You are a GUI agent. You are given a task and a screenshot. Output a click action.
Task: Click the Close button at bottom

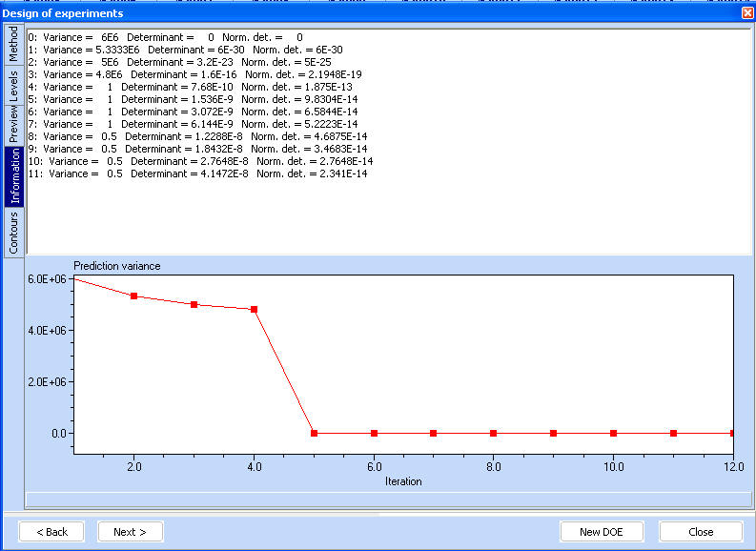(701, 532)
